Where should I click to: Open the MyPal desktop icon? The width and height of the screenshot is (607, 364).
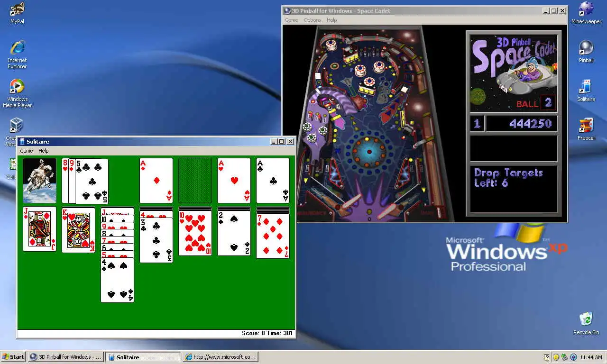17,13
